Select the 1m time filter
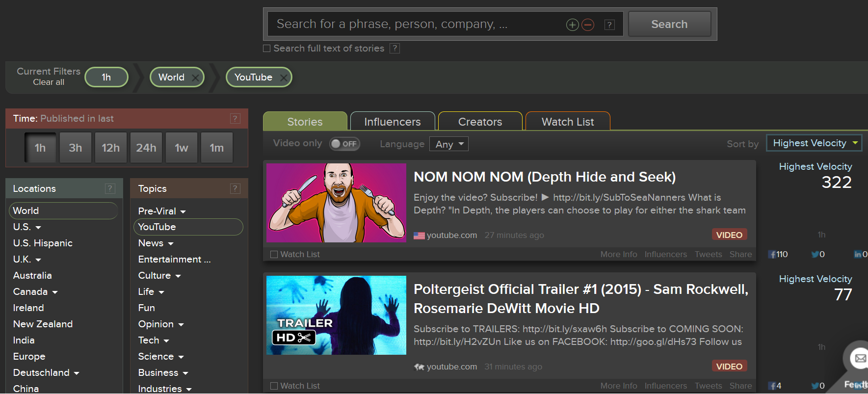 point(217,148)
